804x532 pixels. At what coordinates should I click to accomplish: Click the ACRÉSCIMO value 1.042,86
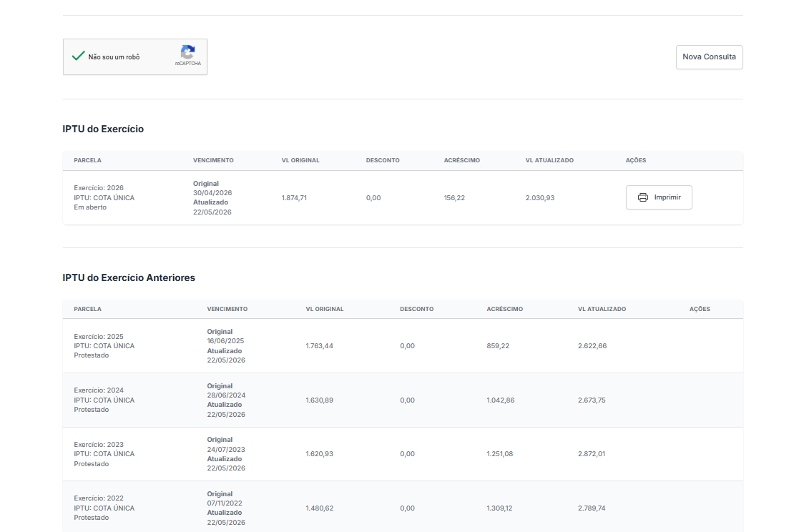click(x=501, y=400)
